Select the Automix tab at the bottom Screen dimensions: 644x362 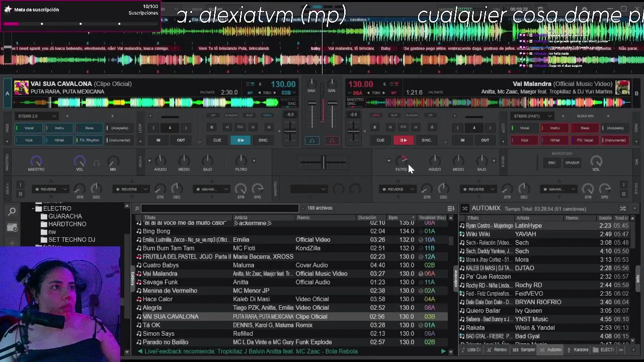pyautogui.click(x=550, y=350)
